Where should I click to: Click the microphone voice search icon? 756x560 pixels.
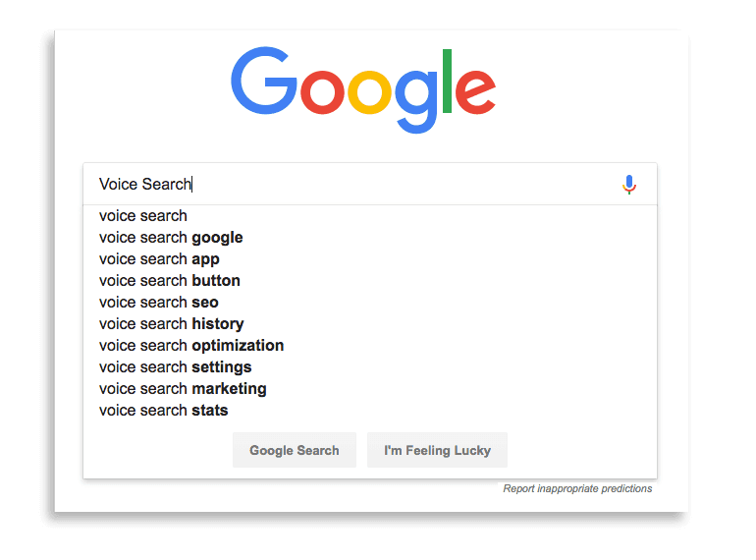(629, 184)
